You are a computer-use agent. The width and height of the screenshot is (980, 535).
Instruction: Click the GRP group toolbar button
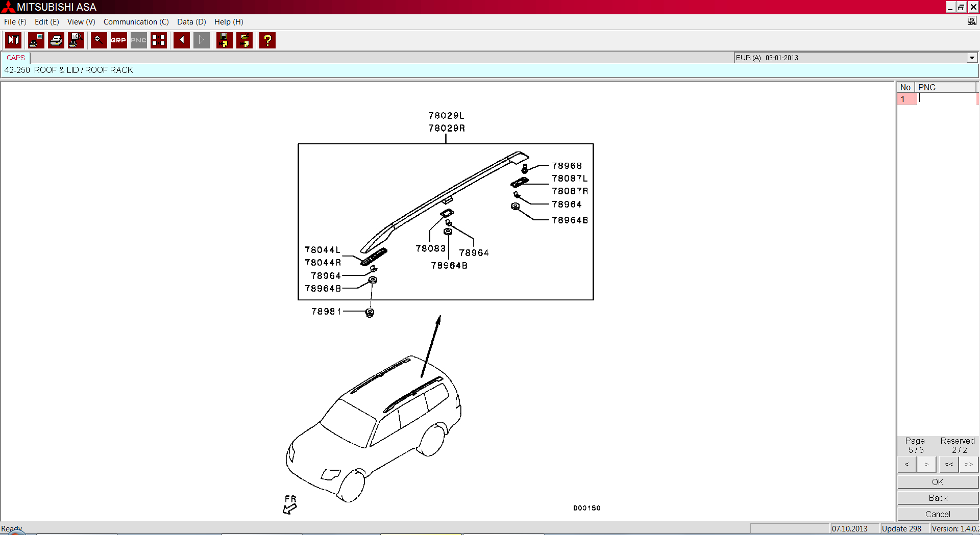coord(118,40)
